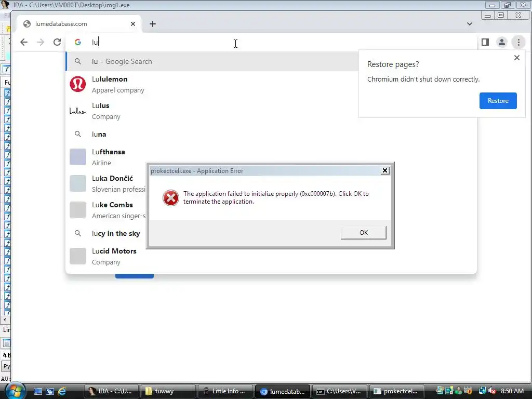Close the prokectcell.exe error dialog
This screenshot has width=532, height=399.
pos(385,170)
